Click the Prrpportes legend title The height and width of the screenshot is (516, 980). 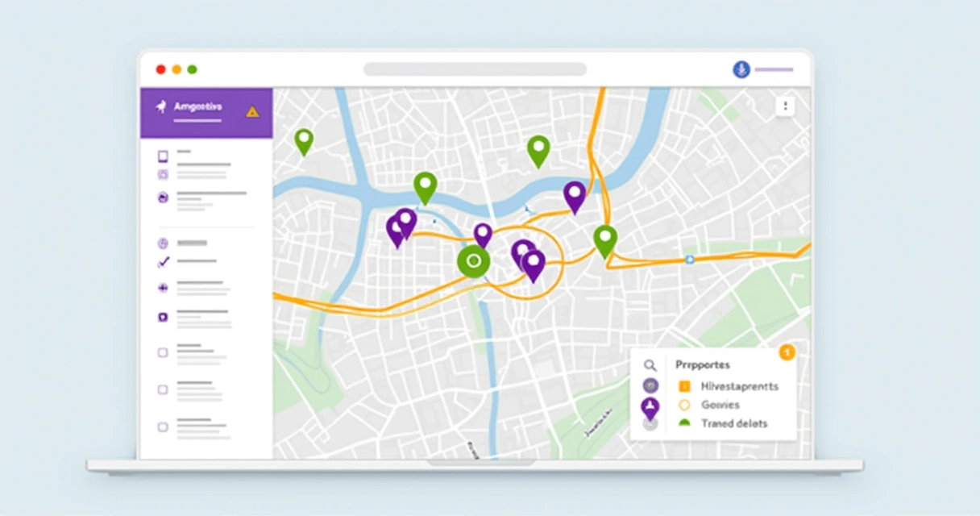[x=702, y=364]
